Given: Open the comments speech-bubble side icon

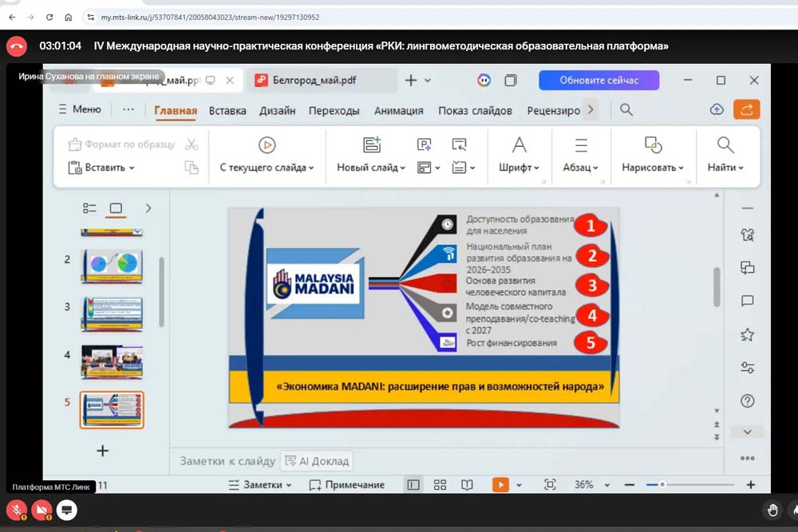Looking at the screenshot, I should point(747,301).
